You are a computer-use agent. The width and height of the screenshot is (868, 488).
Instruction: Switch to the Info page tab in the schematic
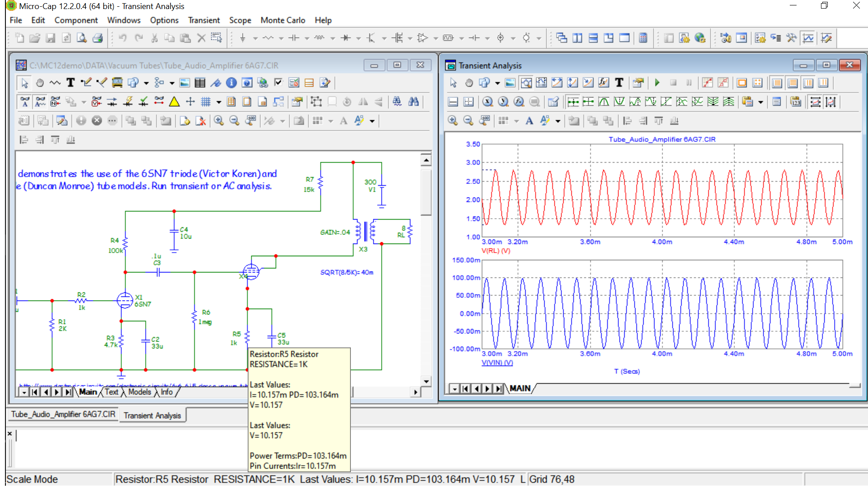pyautogui.click(x=167, y=392)
